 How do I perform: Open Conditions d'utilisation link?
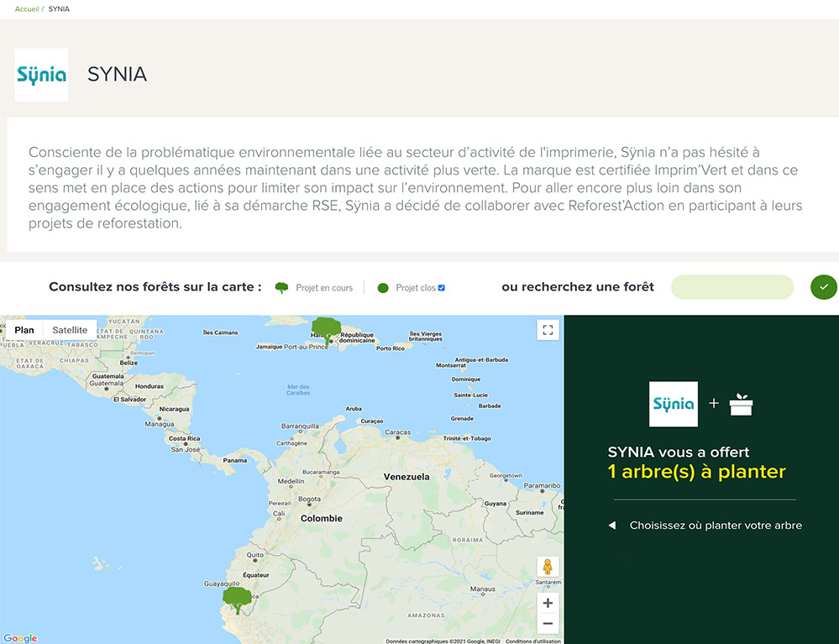click(x=533, y=641)
